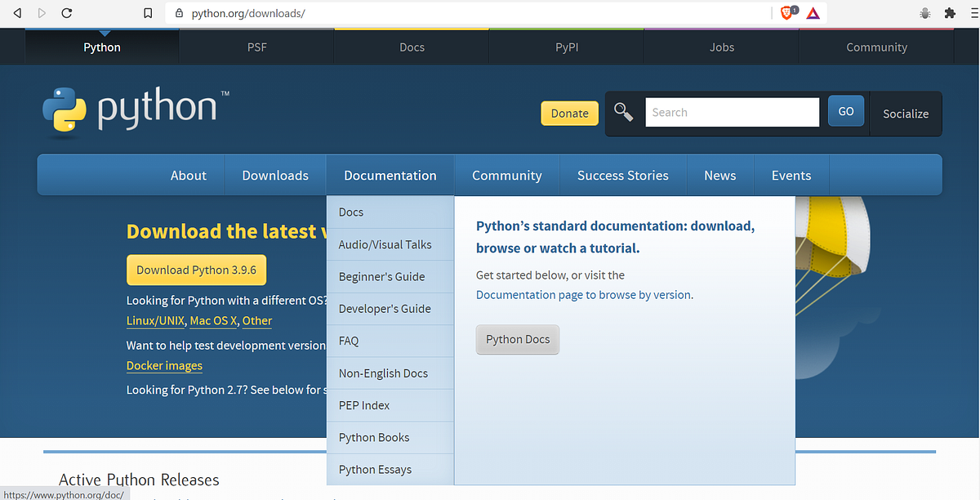Navigate back with the back arrow
980x500 pixels.
[16, 13]
